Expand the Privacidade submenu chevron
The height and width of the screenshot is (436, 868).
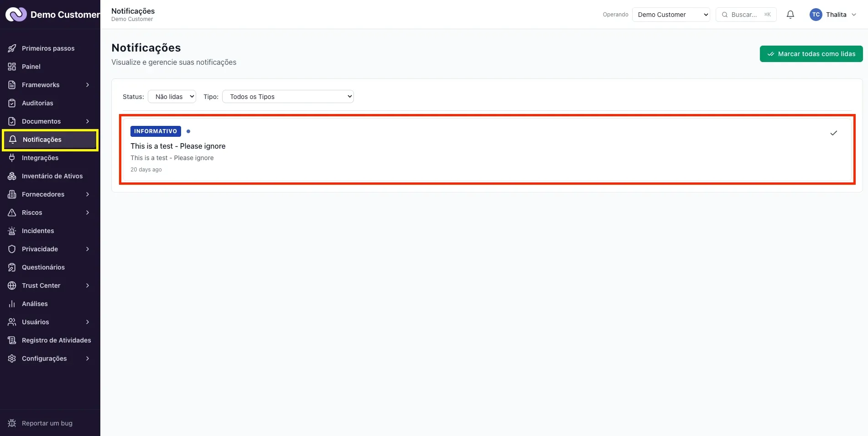coord(88,249)
